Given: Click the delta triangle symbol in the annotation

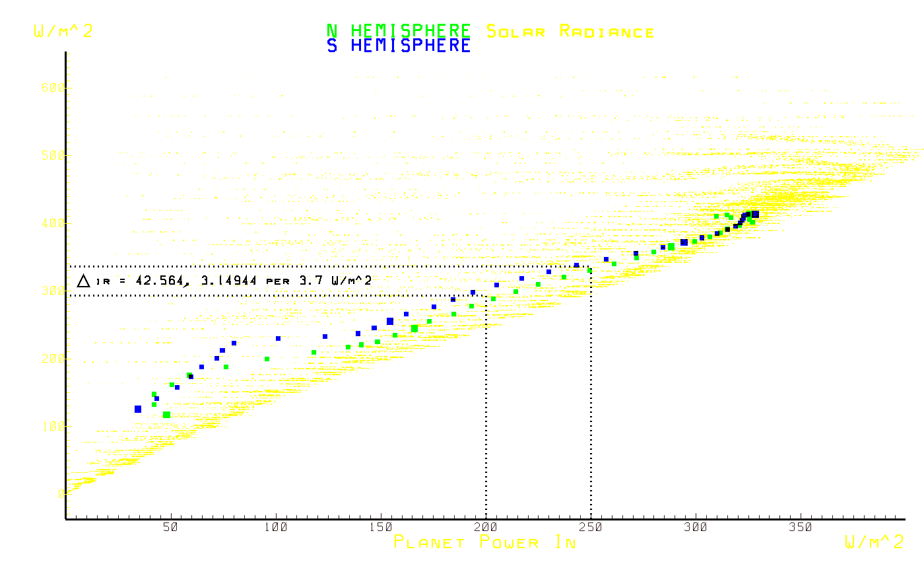Looking at the screenshot, I should click(x=83, y=281).
